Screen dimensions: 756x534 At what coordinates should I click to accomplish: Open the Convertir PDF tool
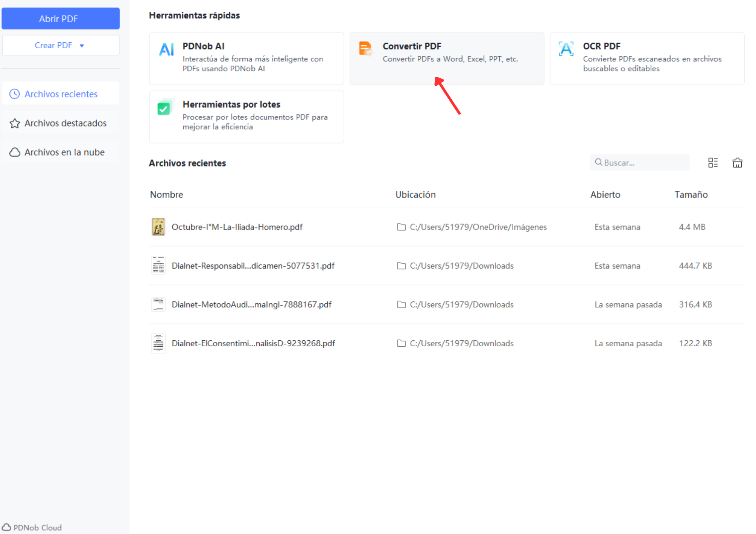[447, 59]
